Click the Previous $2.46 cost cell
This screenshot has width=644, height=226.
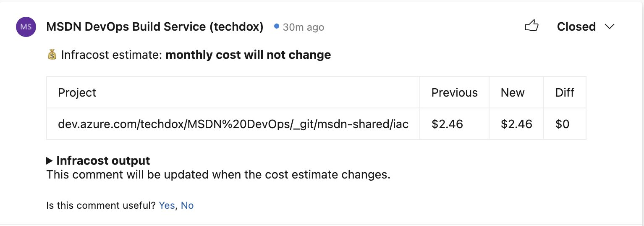click(455, 124)
